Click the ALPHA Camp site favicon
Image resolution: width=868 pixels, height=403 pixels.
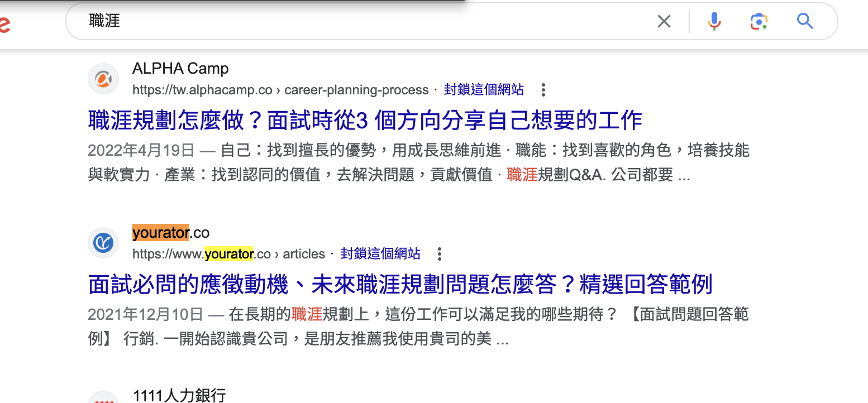pos(103,79)
